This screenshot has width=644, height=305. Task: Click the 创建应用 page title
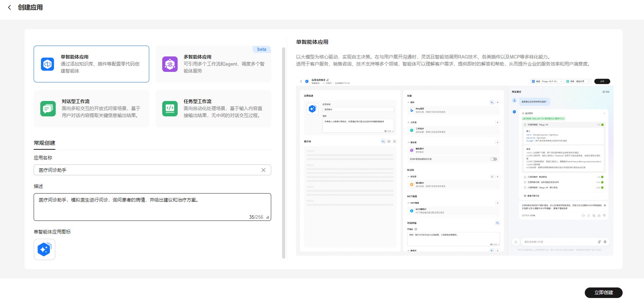point(30,7)
